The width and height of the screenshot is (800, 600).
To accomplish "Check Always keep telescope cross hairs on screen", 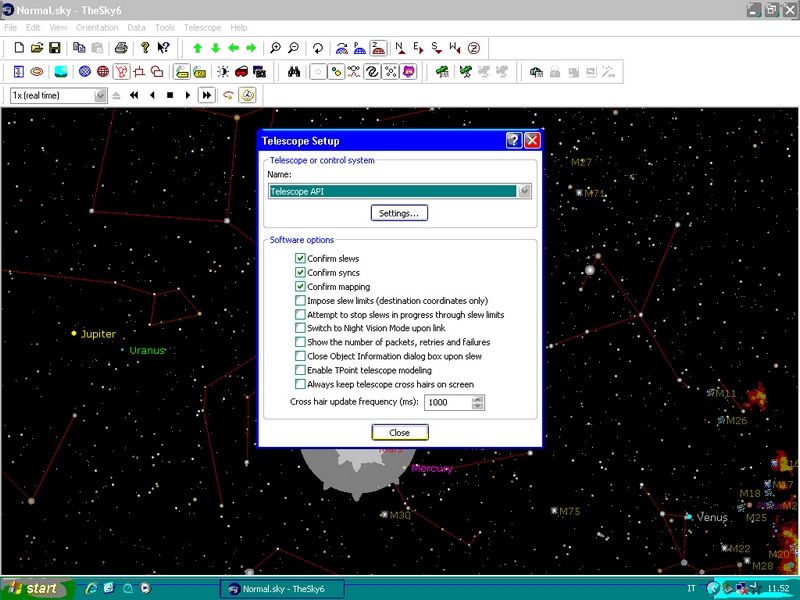I will 300,384.
